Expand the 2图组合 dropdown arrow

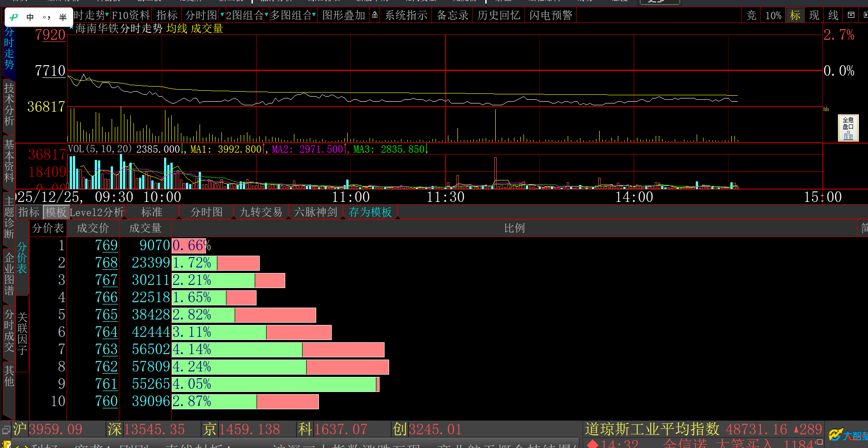point(267,15)
